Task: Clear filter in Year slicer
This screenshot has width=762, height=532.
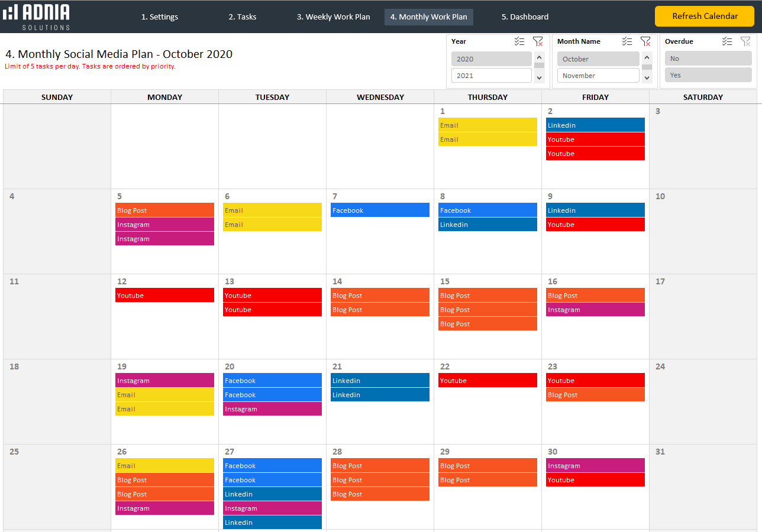Action: coord(538,41)
